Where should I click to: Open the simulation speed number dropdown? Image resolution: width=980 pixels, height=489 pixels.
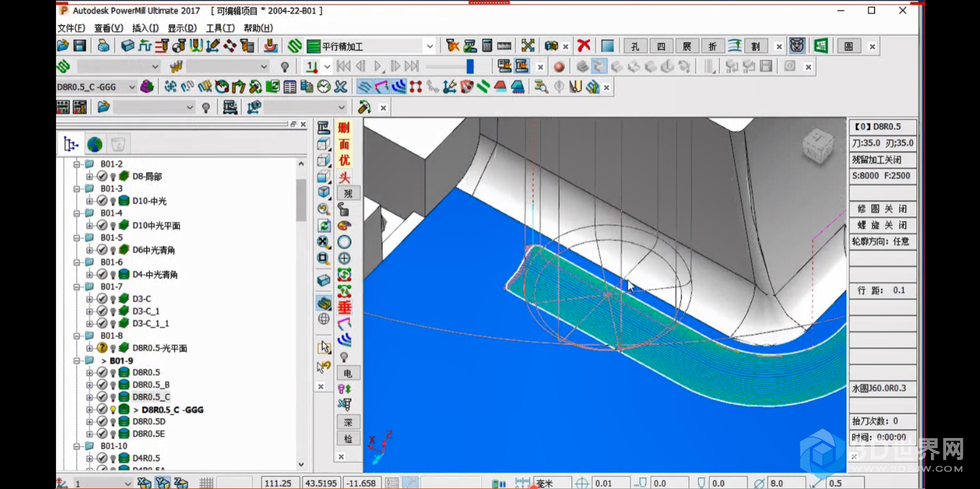(x=327, y=66)
